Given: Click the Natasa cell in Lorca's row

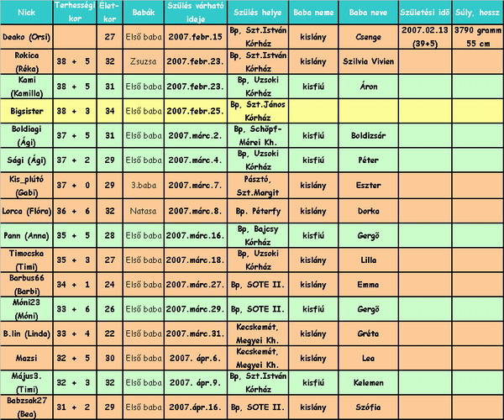Looking at the screenshot, I should (x=144, y=211).
